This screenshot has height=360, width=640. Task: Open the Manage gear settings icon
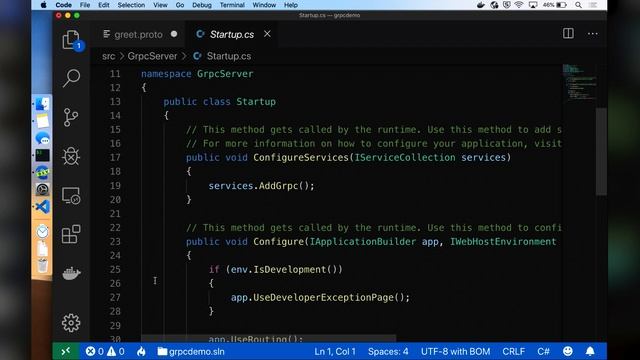(71, 323)
